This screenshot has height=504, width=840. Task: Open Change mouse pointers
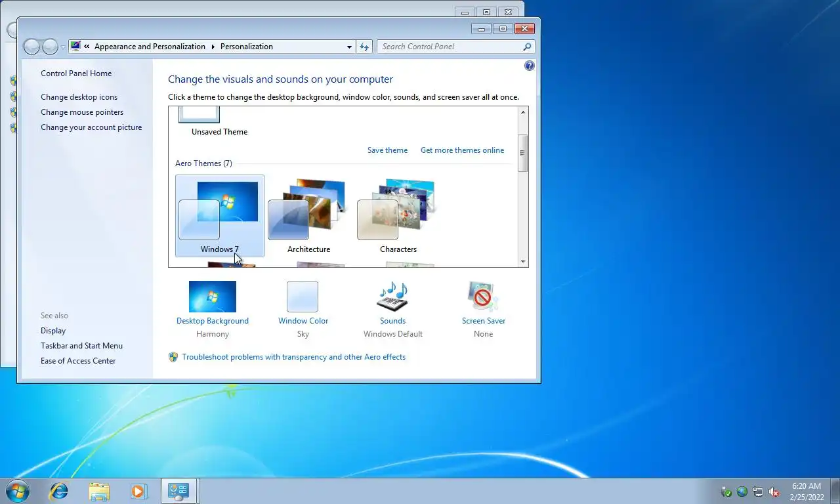(82, 112)
